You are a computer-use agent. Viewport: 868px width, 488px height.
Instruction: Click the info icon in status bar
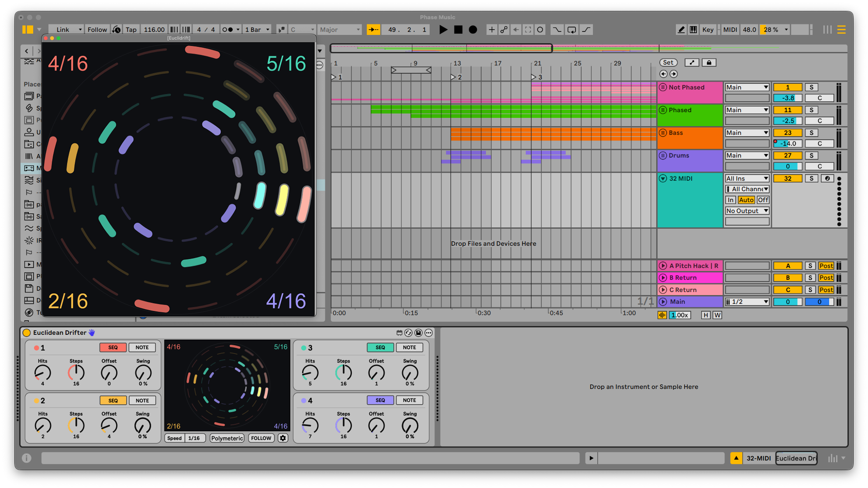point(27,458)
